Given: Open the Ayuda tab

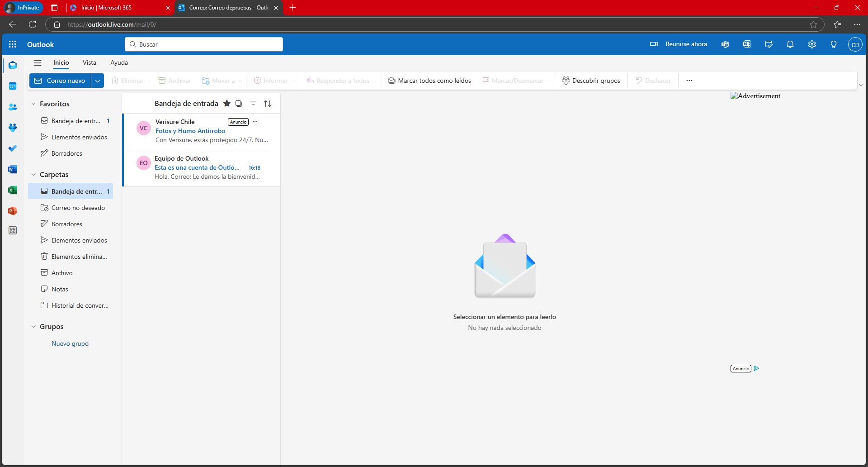Looking at the screenshot, I should (x=119, y=63).
